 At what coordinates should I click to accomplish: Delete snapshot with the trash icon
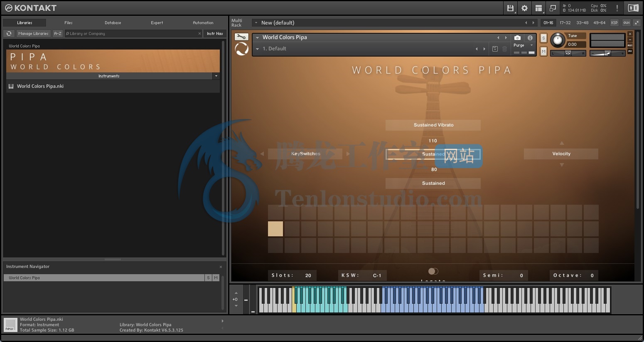pos(504,49)
